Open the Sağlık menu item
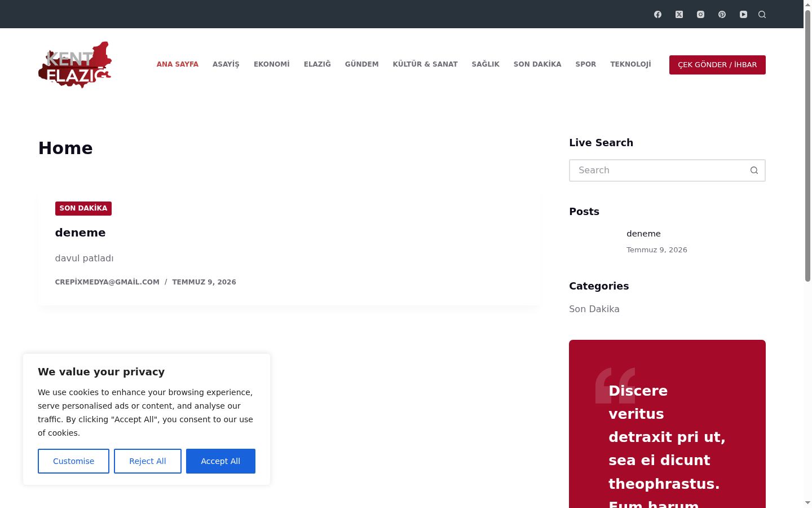The width and height of the screenshot is (812, 508). [486, 64]
